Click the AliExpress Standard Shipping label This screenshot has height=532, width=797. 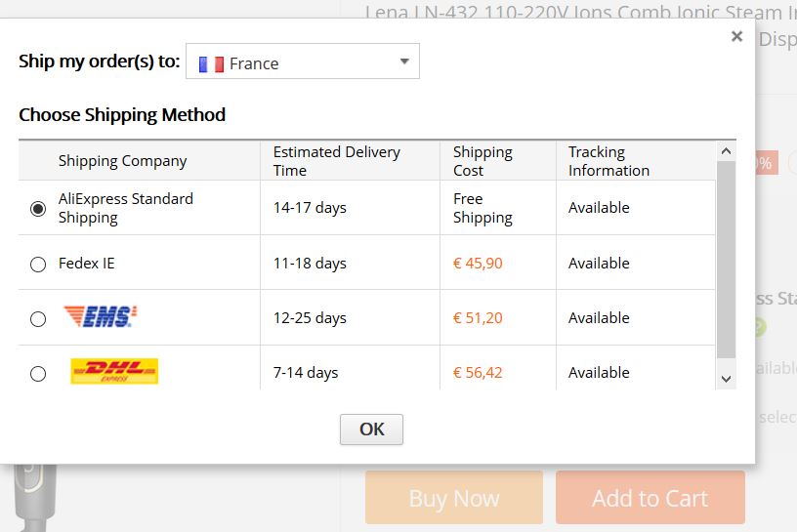pyautogui.click(x=126, y=208)
